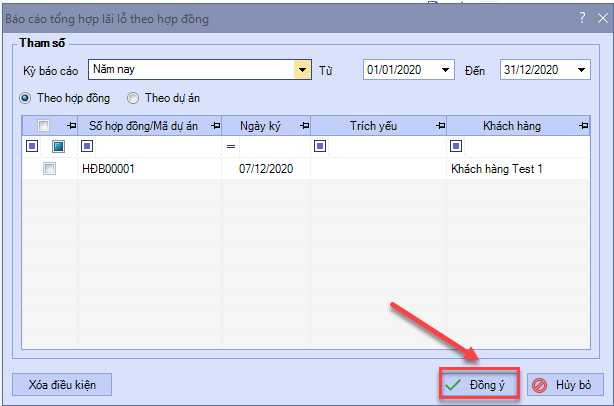The image size is (614, 406).
Task: Pin the Trích yếu column
Action: (x=441, y=126)
